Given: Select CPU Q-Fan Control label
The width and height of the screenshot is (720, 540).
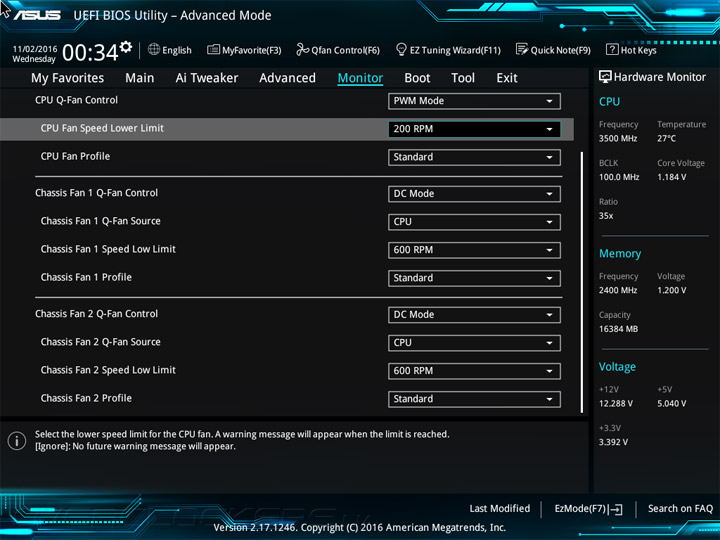Looking at the screenshot, I should point(76,100).
